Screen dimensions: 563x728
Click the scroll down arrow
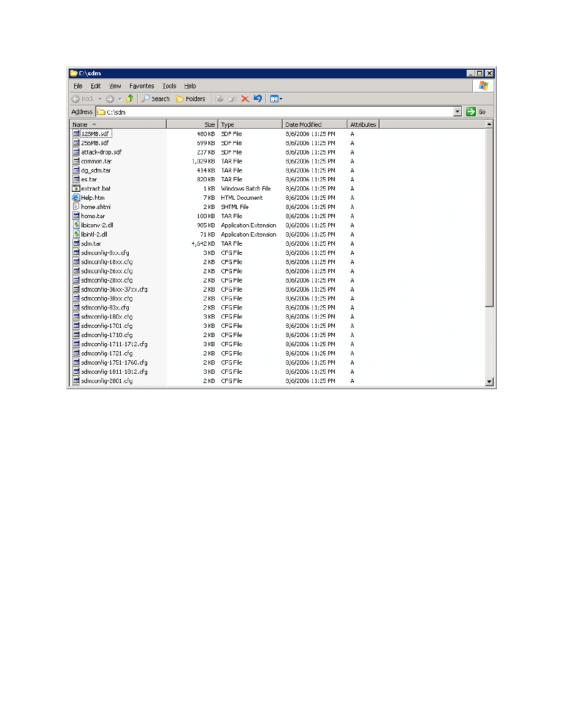coord(489,381)
